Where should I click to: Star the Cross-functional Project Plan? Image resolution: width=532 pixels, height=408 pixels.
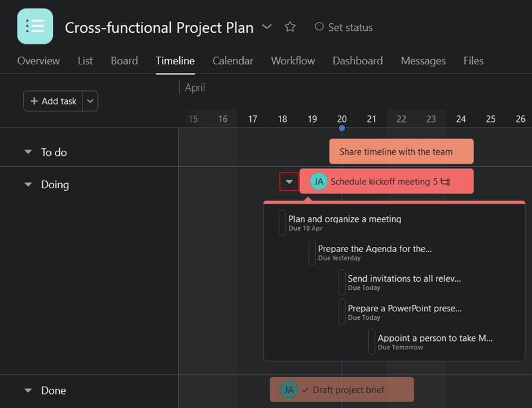point(290,27)
